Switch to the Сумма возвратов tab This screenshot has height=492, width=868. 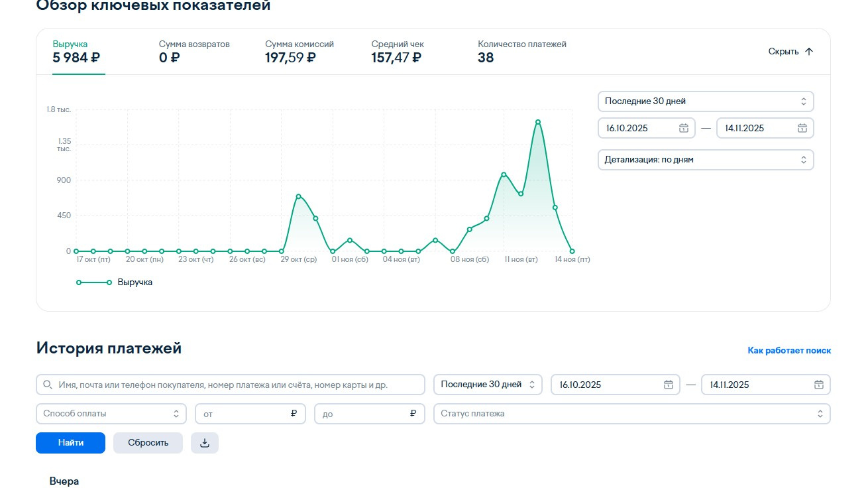click(194, 52)
